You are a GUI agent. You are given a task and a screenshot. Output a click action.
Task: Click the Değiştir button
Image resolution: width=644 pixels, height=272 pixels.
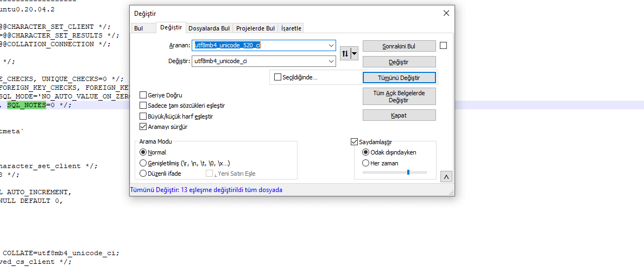pos(399,61)
